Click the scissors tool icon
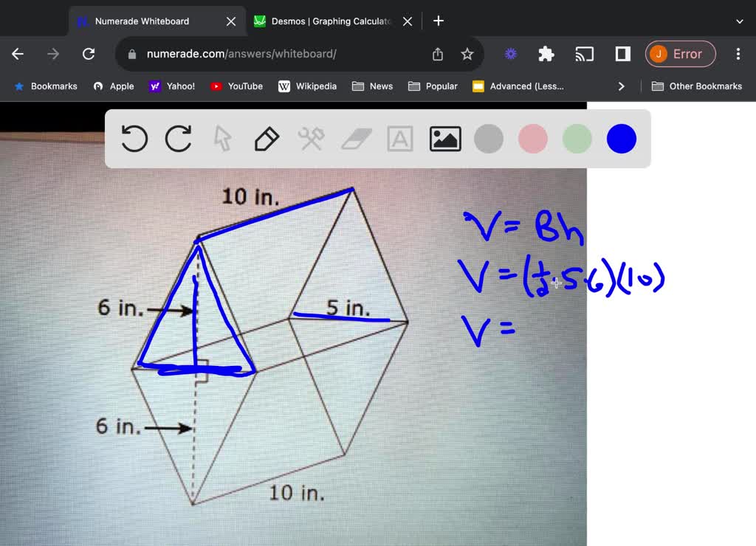This screenshot has height=546, width=756. [311, 139]
